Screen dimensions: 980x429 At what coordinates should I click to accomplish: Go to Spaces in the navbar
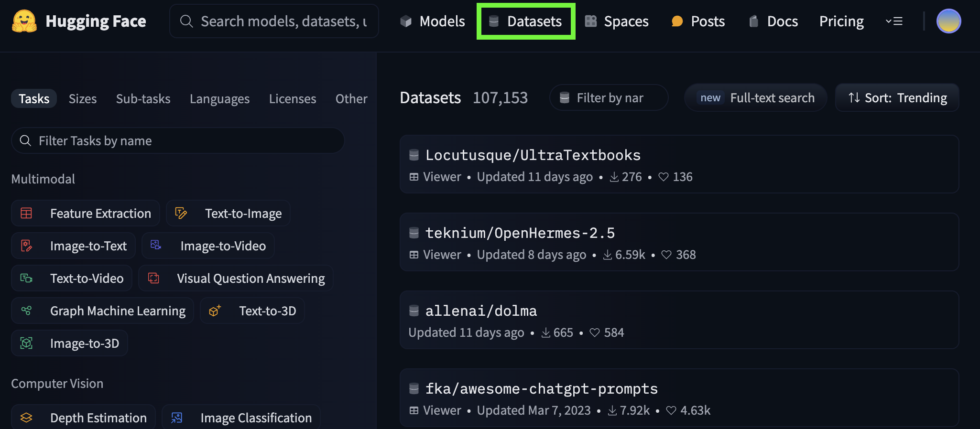point(617,21)
